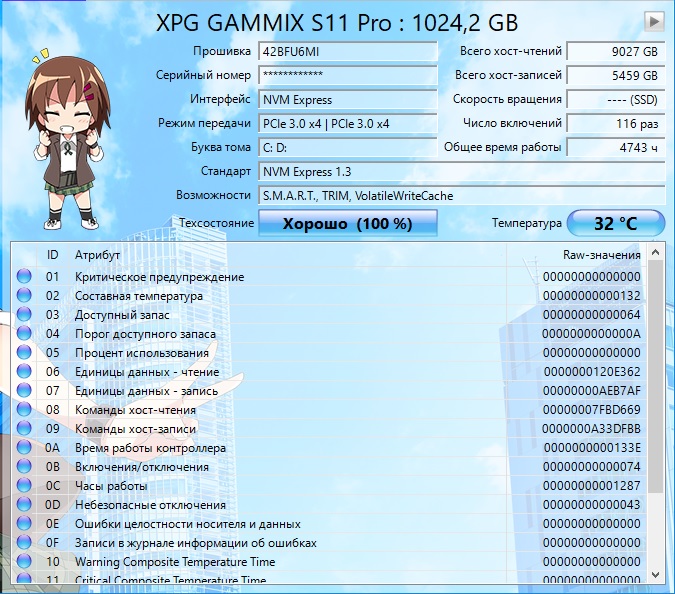This screenshot has height=594, width=675.
Task: Click status orb for Включения/отключения row
Action: pyautogui.click(x=24, y=466)
